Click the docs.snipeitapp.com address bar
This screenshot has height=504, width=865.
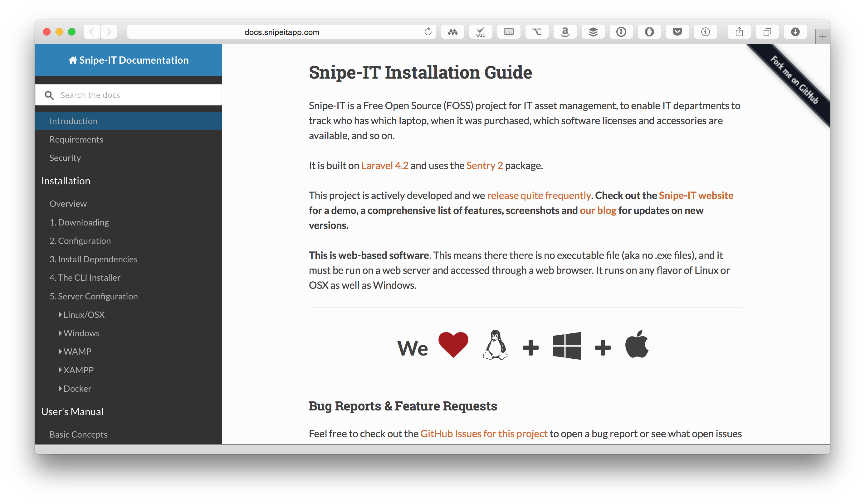(281, 32)
